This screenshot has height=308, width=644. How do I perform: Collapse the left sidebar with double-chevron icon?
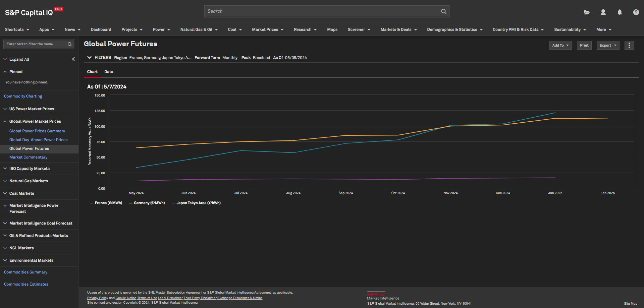coord(73,59)
